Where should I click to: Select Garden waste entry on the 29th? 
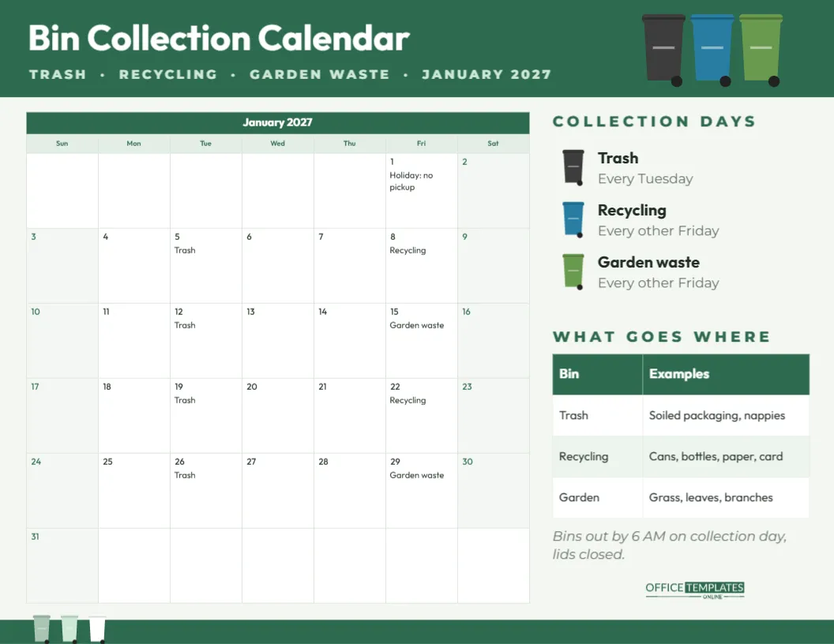(416, 475)
